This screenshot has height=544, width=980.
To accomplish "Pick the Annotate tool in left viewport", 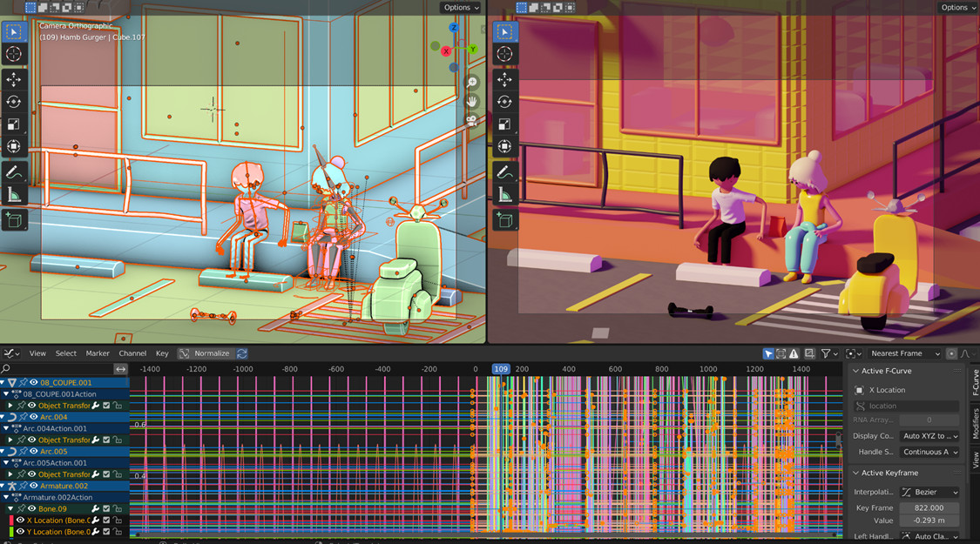I will (x=14, y=172).
